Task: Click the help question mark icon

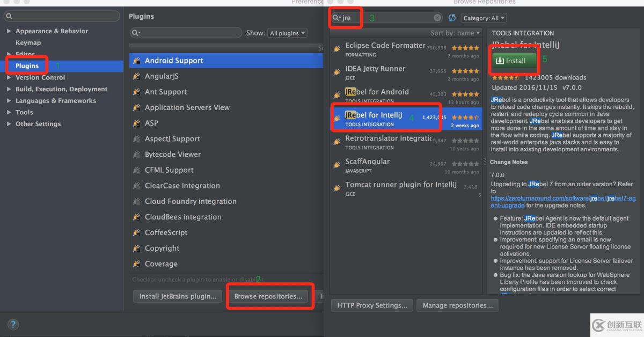Action: (13, 324)
